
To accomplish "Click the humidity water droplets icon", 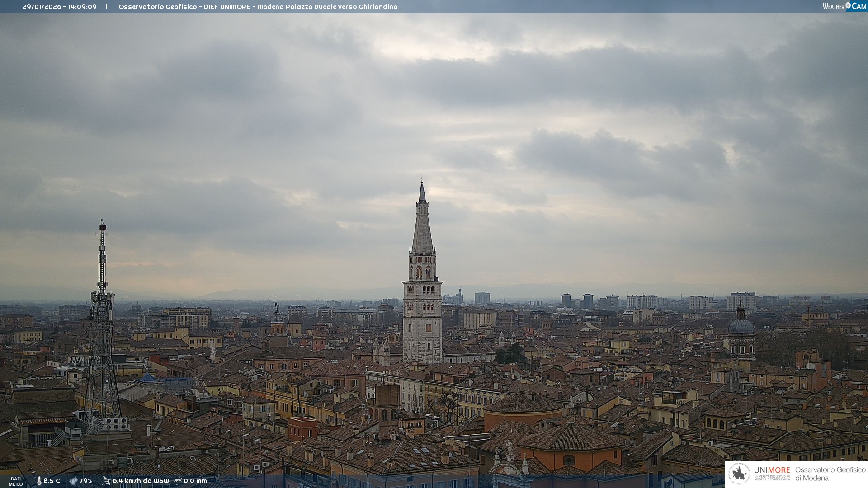I will 73,481.
